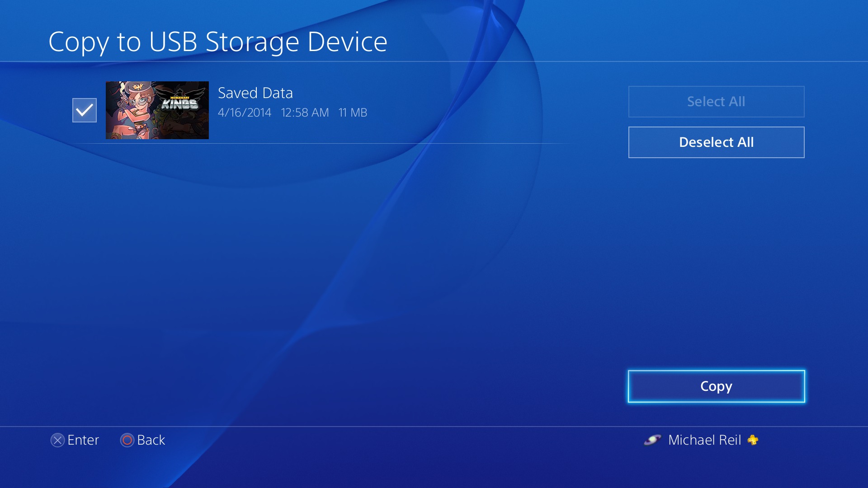
Task: Uncheck the Saved Data checkbox
Action: point(85,110)
